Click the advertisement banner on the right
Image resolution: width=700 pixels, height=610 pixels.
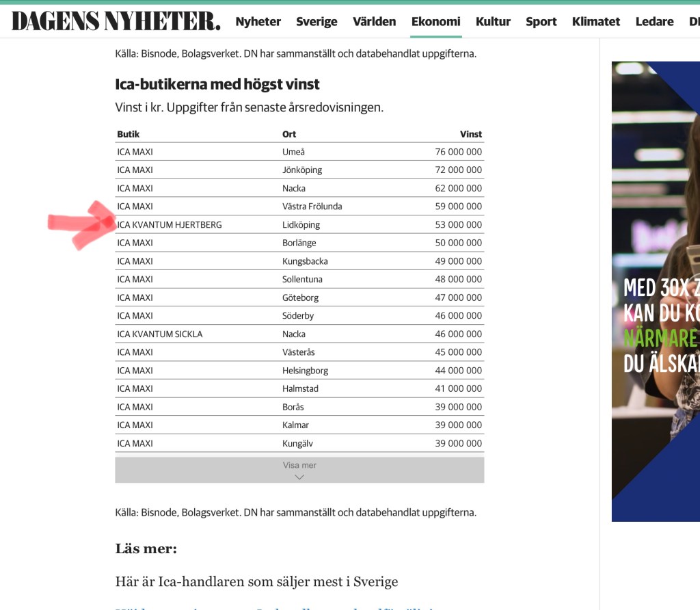[655, 291]
